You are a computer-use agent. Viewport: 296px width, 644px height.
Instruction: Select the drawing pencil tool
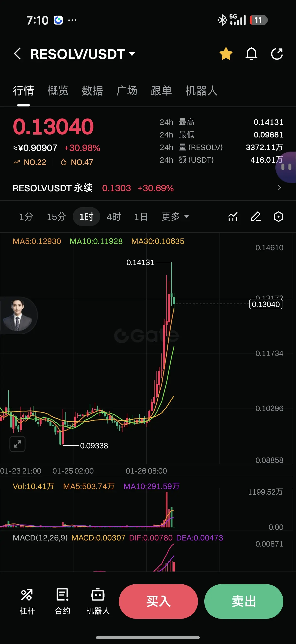256,217
